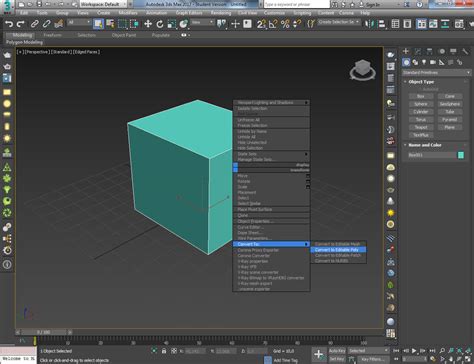Open the Align tool icon
Screen dimensions: 474x364
click(381, 24)
